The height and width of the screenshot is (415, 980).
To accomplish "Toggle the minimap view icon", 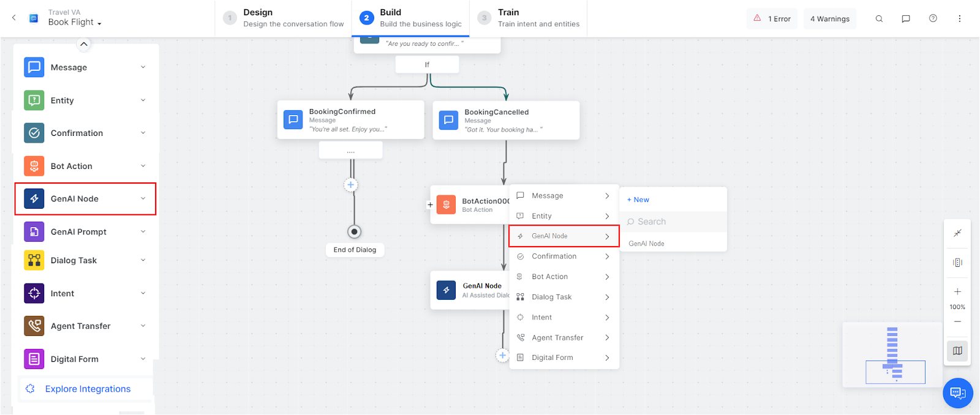I will 957,351.
